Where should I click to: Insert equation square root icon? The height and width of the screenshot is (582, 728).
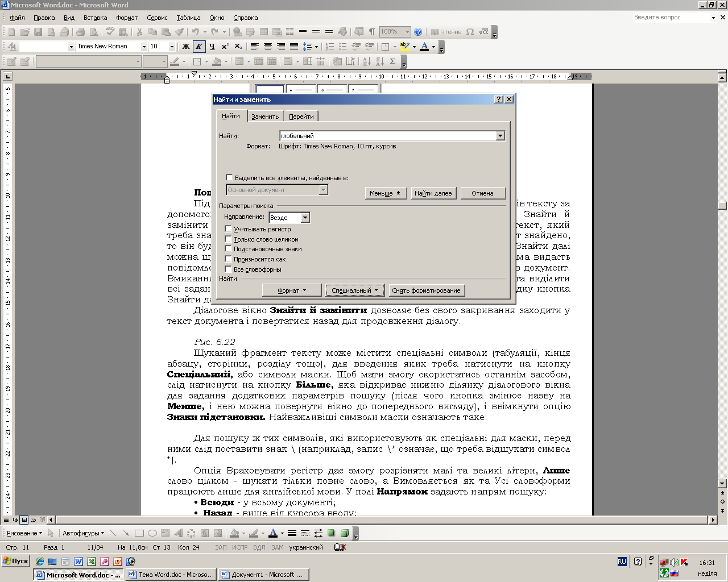pos(483,32)
